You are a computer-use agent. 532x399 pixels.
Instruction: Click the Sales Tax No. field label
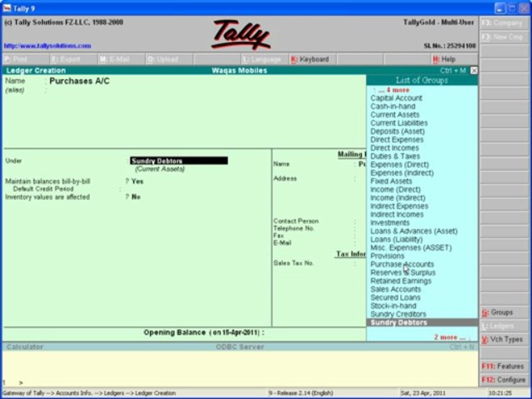click(x=294, y=263)
